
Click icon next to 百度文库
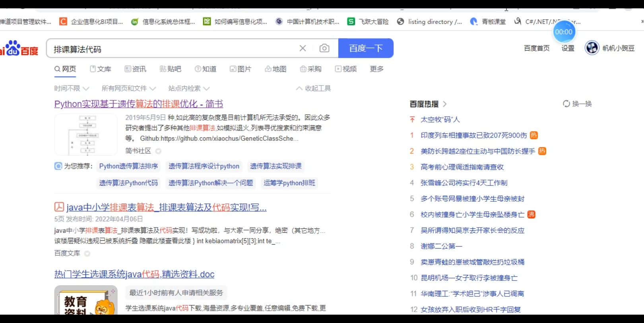pyautogui.click(x=87, y=253)
